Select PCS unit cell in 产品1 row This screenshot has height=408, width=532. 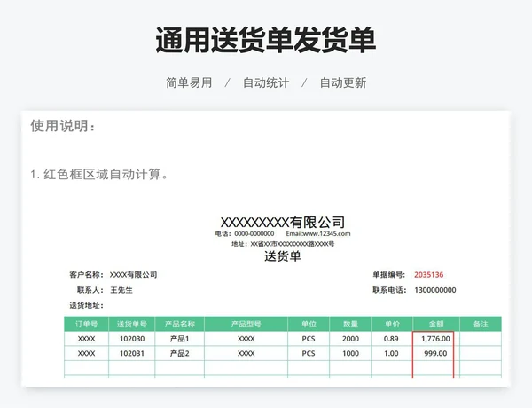point(309,339)
